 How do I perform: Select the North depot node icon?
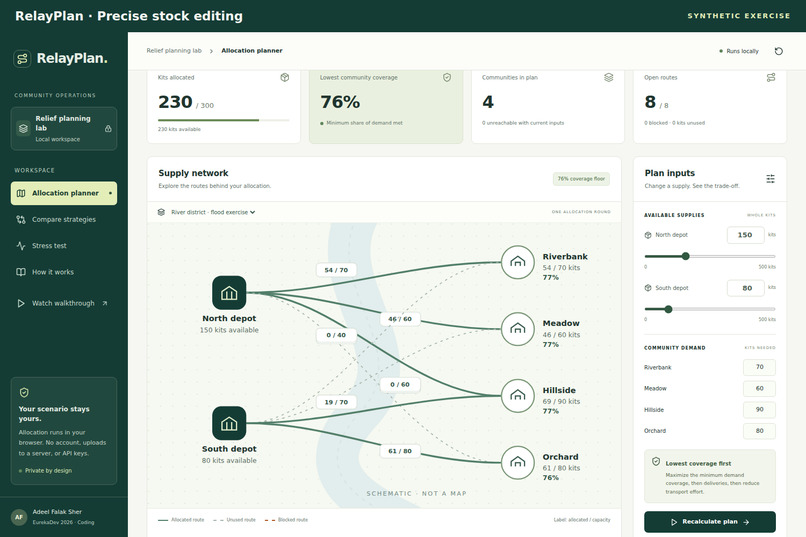(x=229, y=293)
